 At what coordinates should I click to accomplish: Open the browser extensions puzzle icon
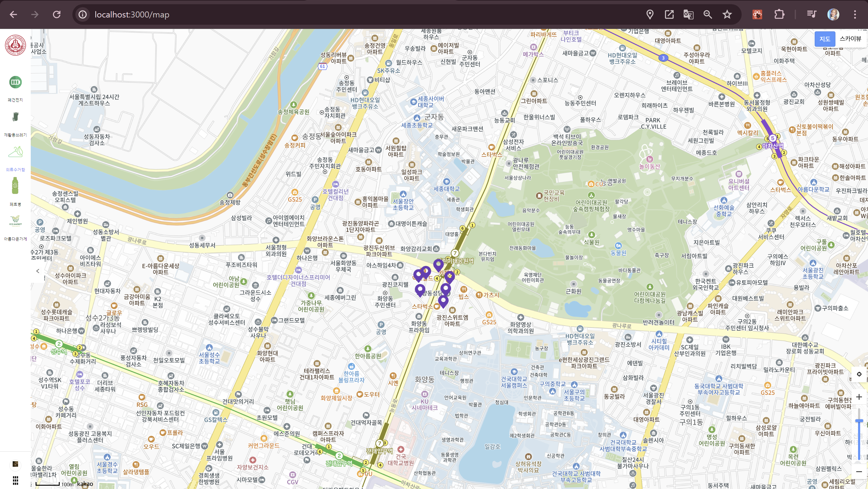pos(779,14)
